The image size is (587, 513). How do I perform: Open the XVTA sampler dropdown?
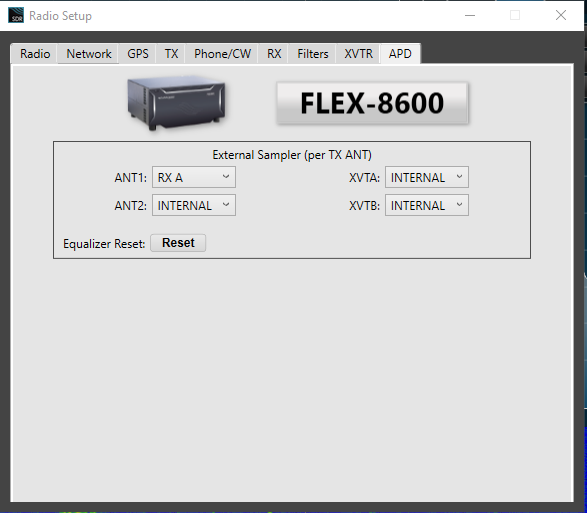pos(427,177)
